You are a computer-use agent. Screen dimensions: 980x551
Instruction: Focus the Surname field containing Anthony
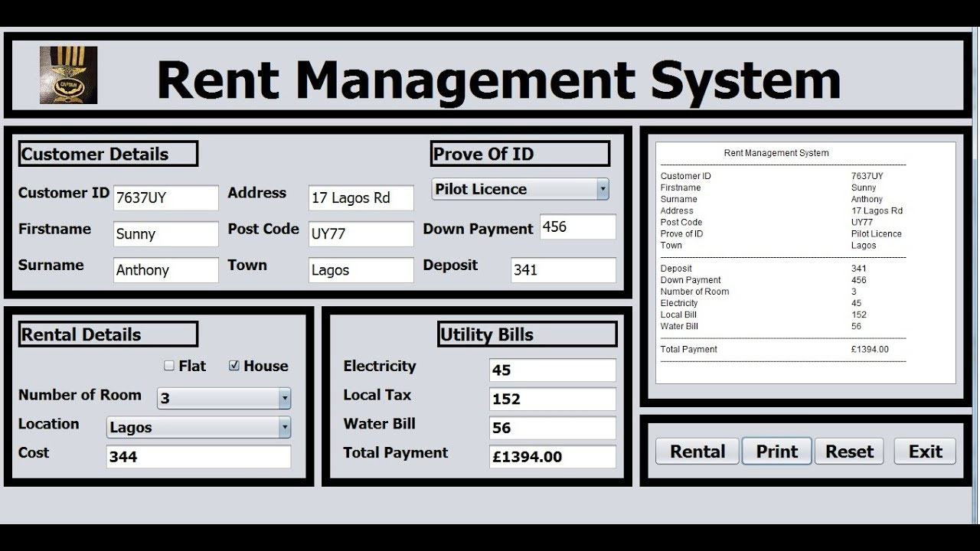point(165,270)
